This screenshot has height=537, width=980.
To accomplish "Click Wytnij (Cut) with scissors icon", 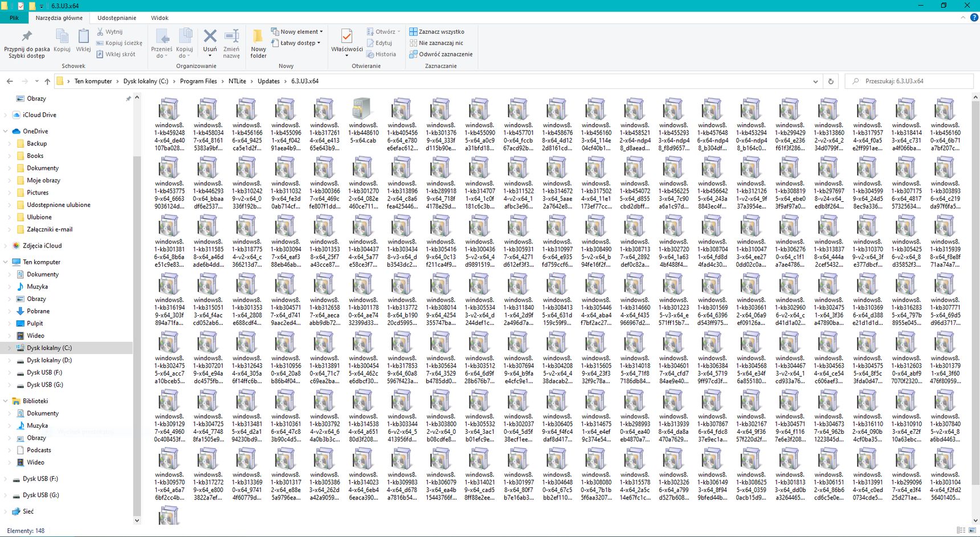I will 109,32.
